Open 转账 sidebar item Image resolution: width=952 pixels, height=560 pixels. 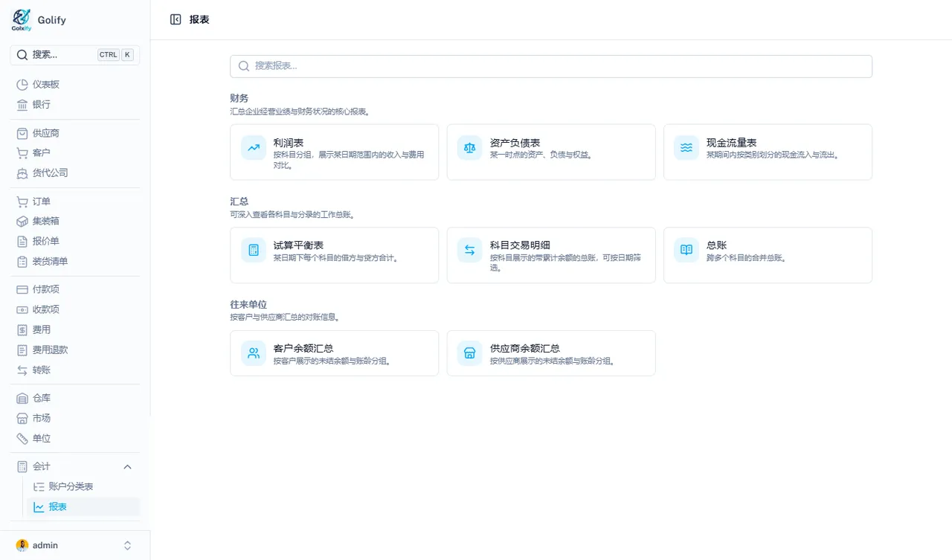coord(75,370)
